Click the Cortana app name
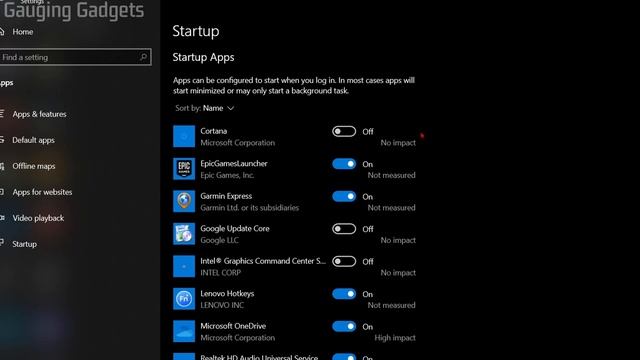The image size is (640, 360). 213,131
